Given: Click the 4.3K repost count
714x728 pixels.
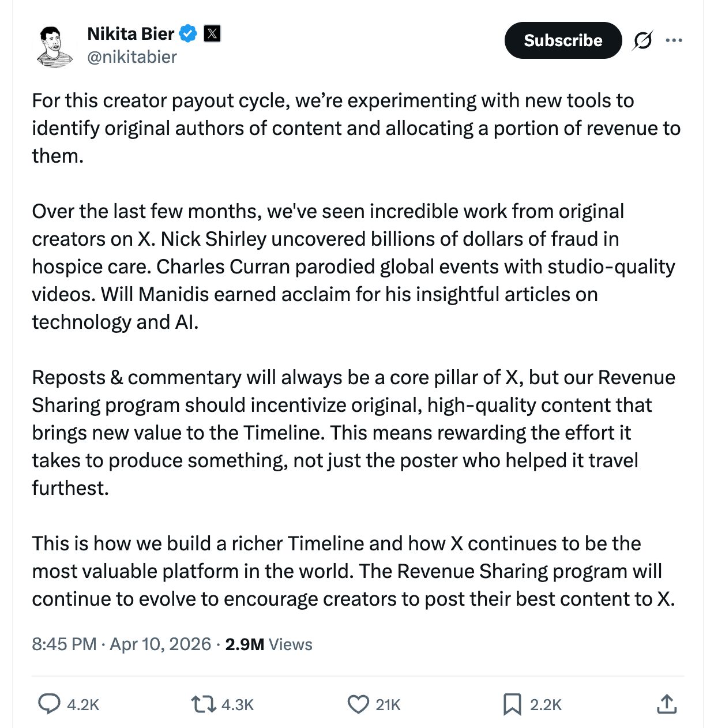Looking at the screenshot, I should tap(238, 705).
